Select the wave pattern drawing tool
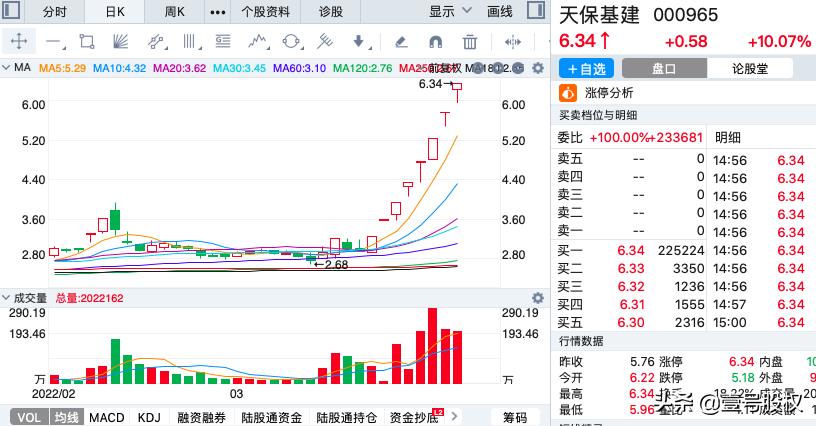Screen dimensions: 816x426 point(258,42)
